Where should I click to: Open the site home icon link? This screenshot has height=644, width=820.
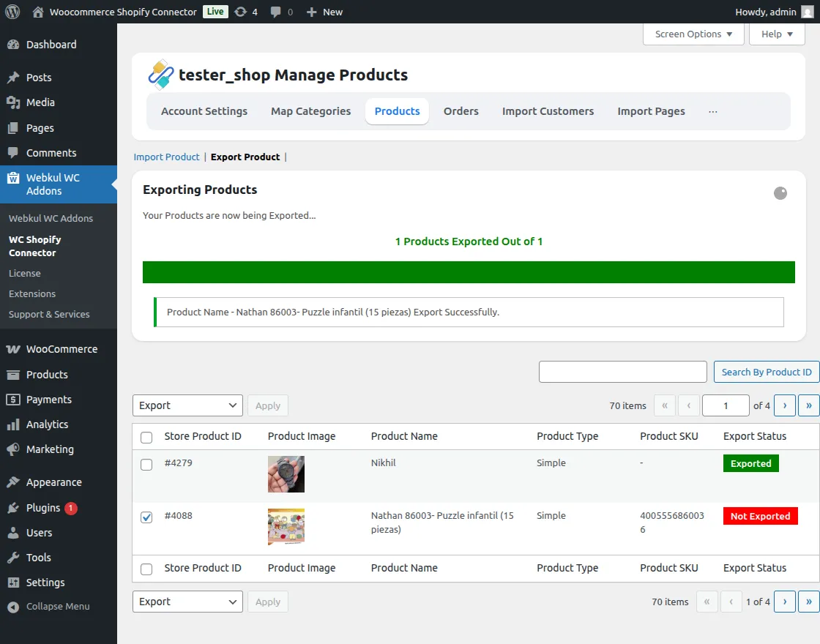coord(38,12)
